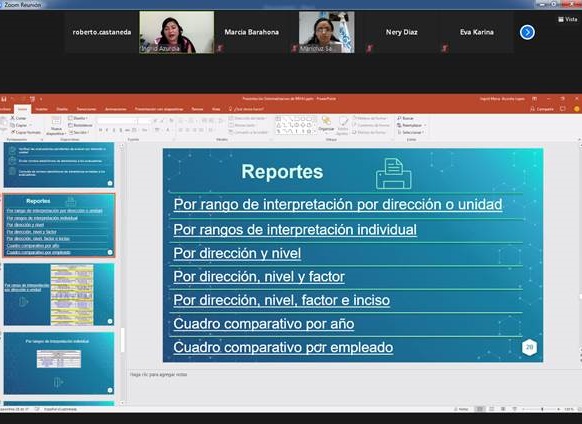Click the Copiar formato paintbrush
582x424 pixels.
[x=13, y=132]
